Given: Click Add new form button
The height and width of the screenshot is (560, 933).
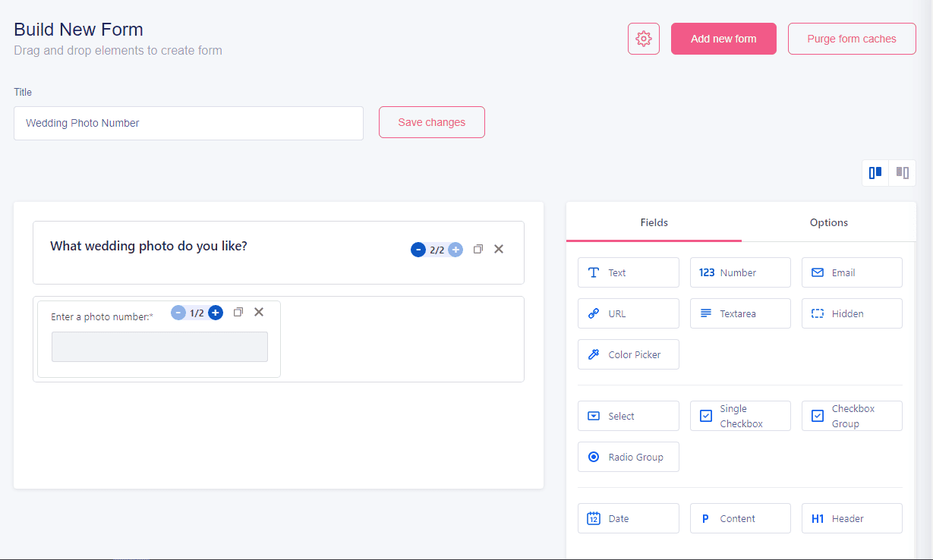Looking at the screenshot, I should click(x=723, y=39).
